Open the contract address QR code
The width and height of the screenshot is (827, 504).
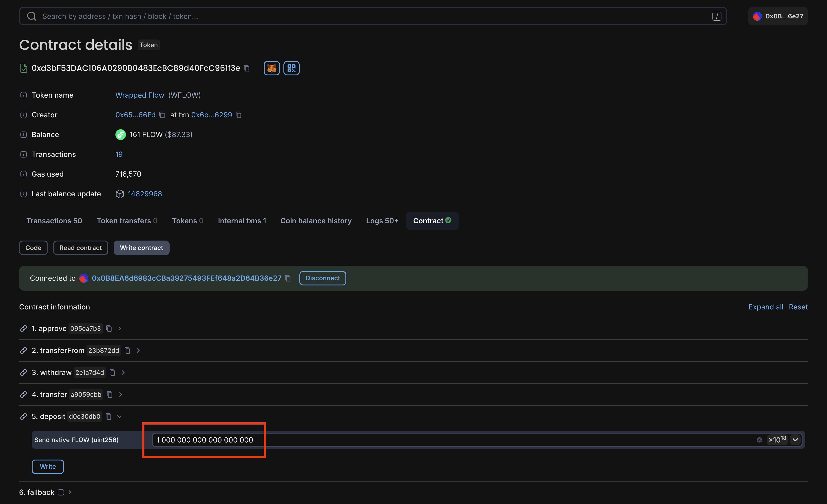[291, 68]
